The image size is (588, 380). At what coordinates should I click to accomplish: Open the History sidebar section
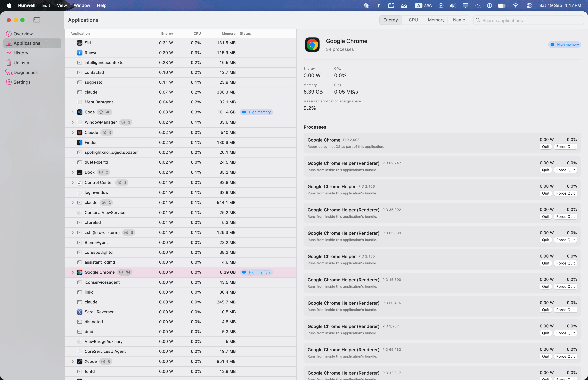pos(32,53)
